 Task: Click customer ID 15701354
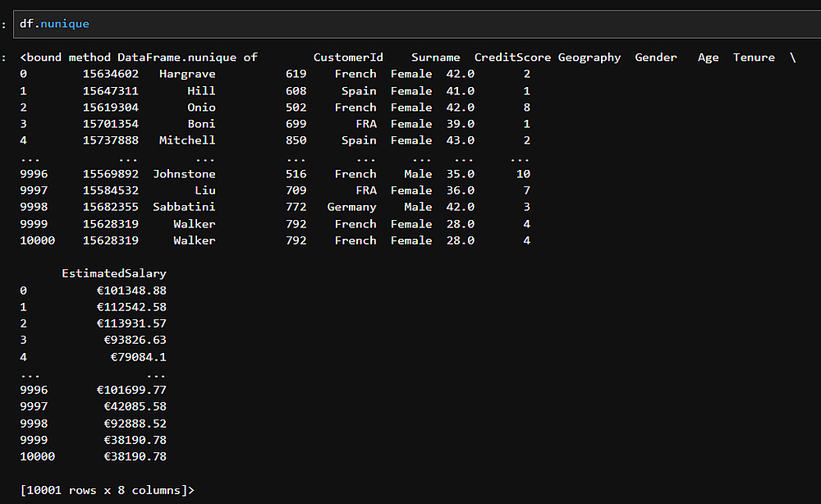(111, 124)
